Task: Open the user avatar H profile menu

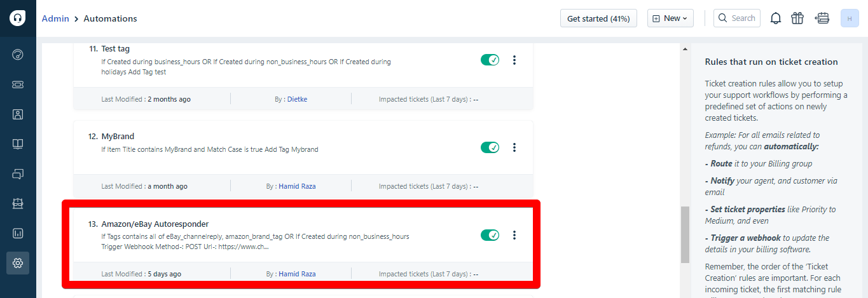Action: (850, 18)
